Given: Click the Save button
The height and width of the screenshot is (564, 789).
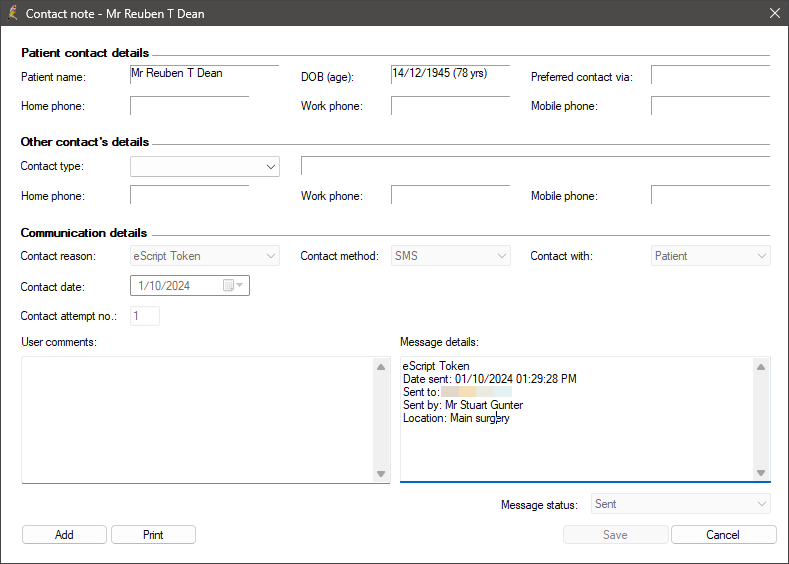Looking at the screenshot, I should coord(615,534).
